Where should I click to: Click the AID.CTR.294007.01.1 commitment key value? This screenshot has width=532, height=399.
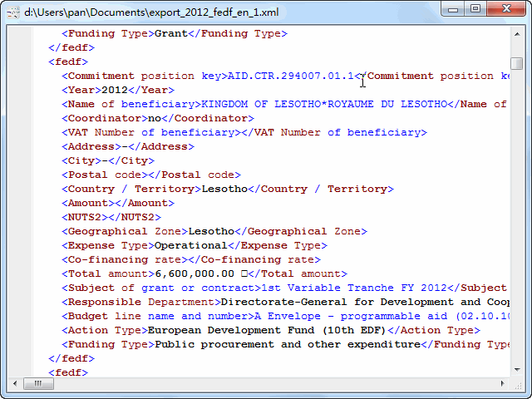pos(291,76)
